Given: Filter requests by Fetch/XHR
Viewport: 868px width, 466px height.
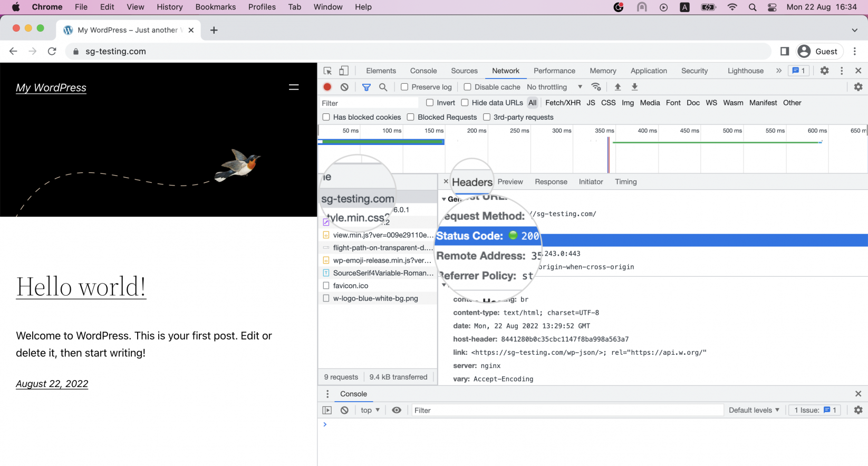Looking at the screenshot, I should pyautogui.click(x=563, y=103).
